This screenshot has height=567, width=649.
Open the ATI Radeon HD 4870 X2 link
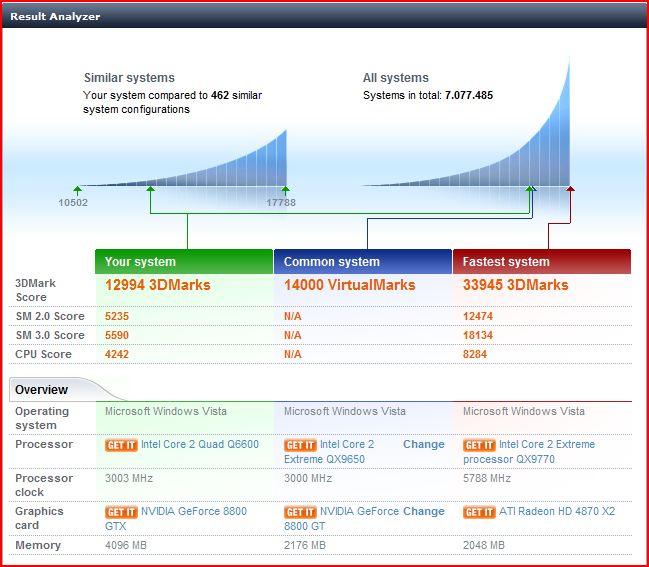557,512
